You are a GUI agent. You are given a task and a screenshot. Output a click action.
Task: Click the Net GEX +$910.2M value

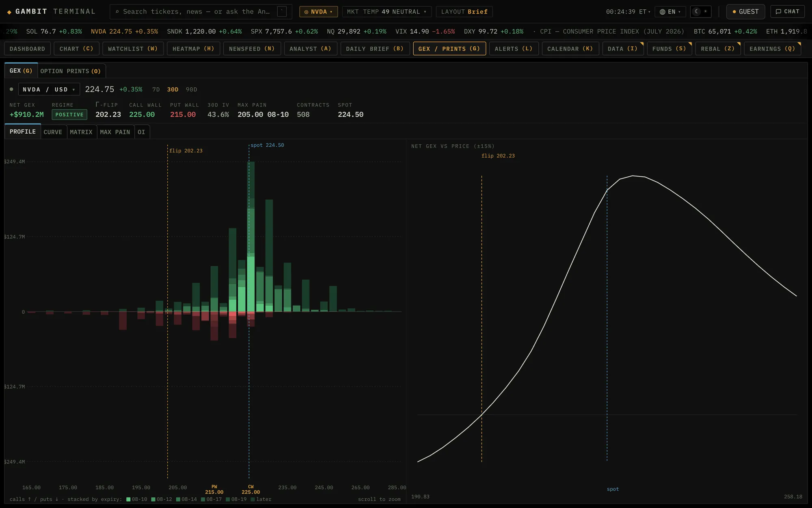click(x=26, y=115)
